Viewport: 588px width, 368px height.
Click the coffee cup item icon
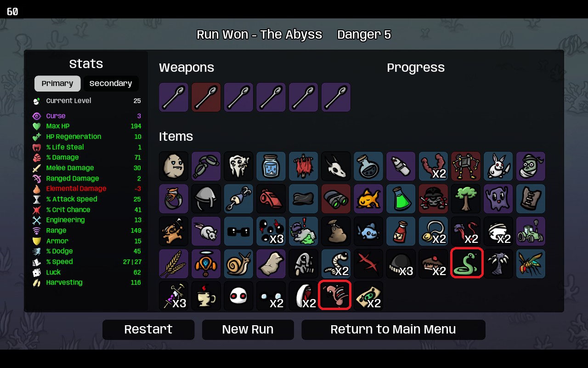pyautogui.click(x=206, y=296)
